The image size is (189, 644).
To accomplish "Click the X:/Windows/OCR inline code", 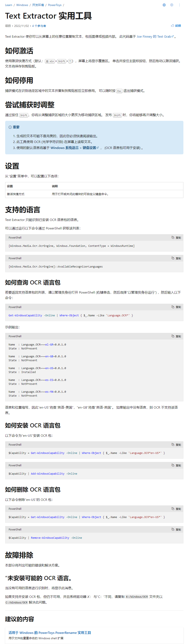I will pos(137,597).
